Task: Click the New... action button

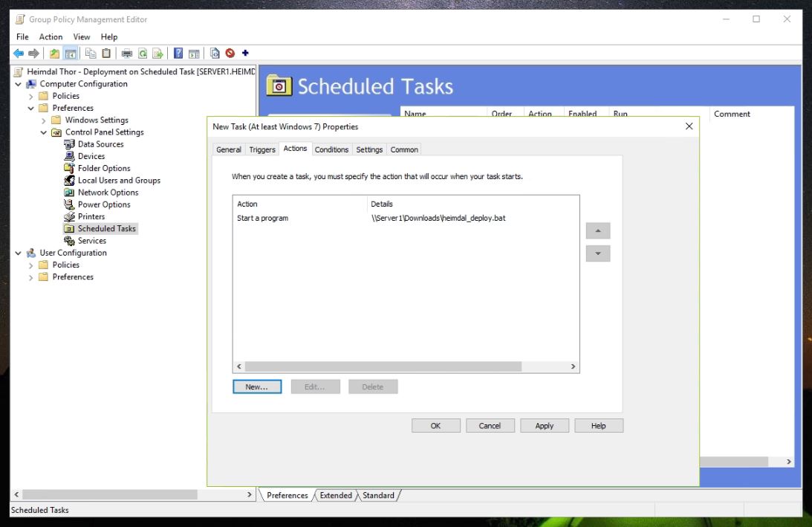Action: click(x=257, y=387)
